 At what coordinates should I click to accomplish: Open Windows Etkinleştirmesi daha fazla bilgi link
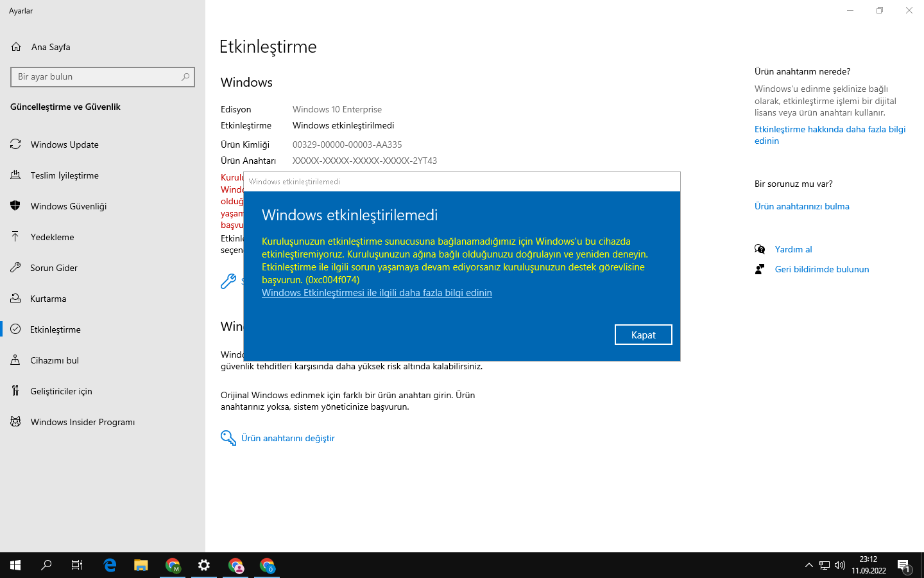377,293
